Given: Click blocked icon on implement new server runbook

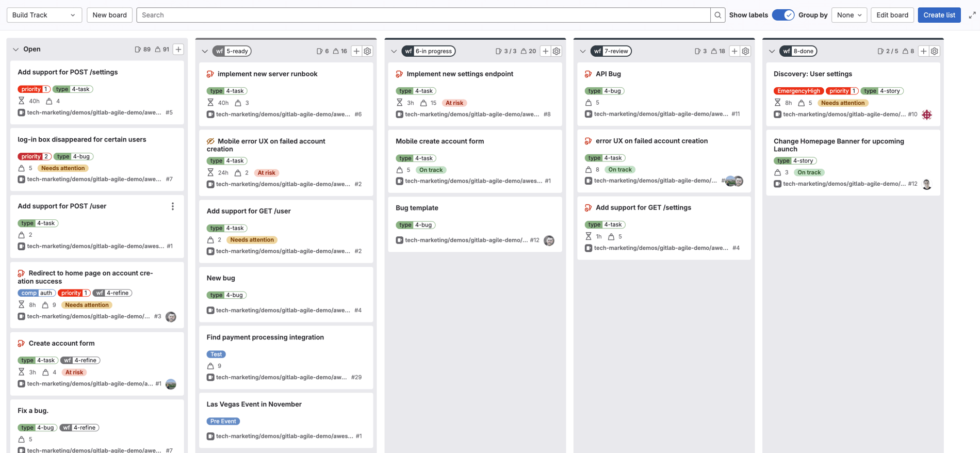Looking at the screenshot, I should (210, 74).
